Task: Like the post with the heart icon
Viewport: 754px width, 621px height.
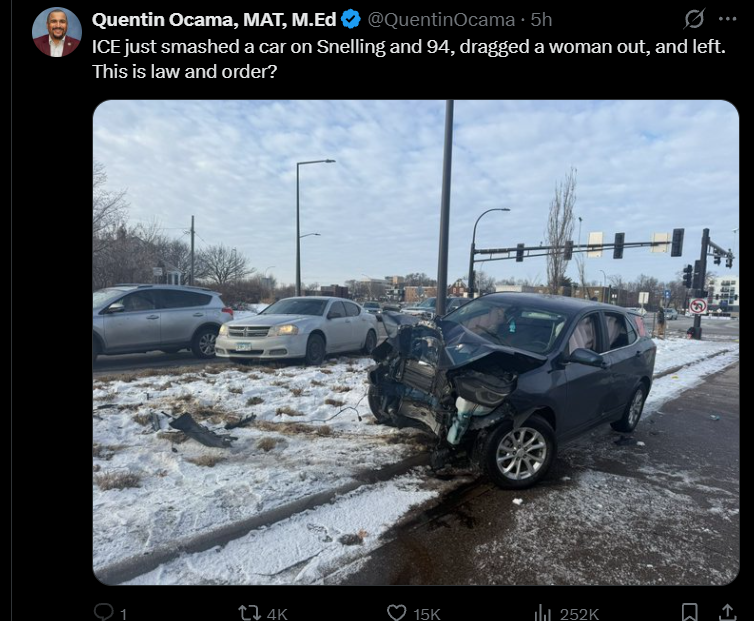Action: click(x=397, y=613)
